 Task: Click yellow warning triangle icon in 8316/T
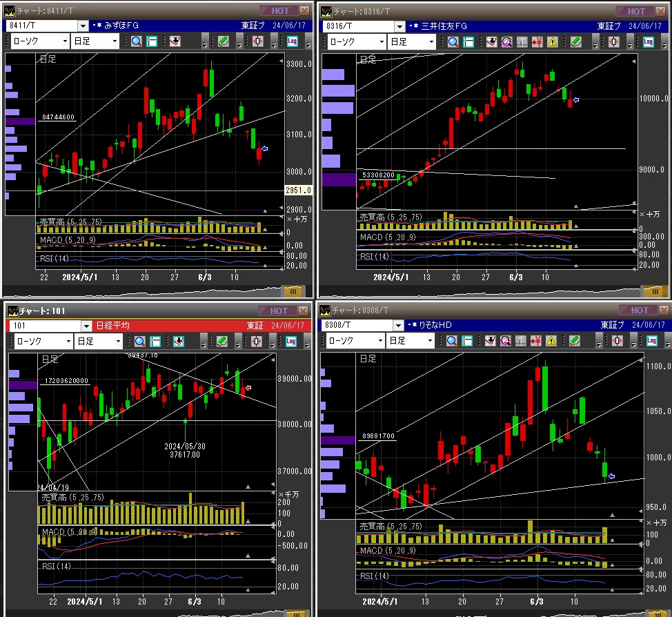tap(553, 42)
